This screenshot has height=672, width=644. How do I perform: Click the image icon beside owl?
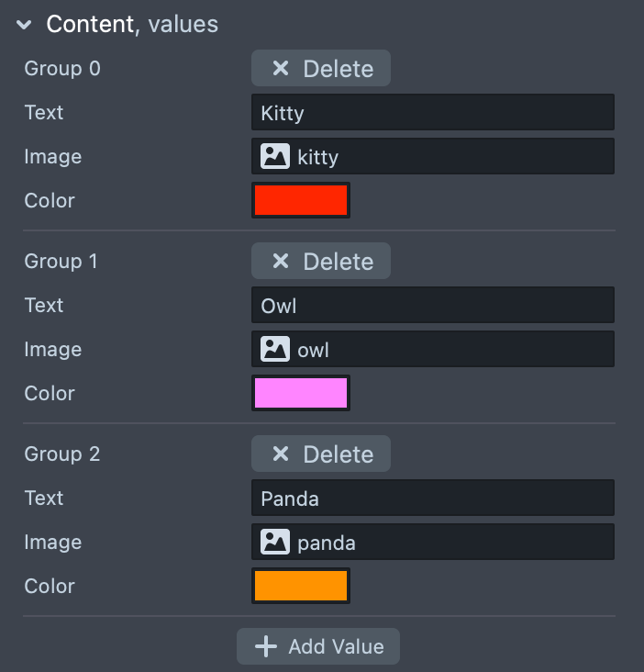click(x=275, y=350)
